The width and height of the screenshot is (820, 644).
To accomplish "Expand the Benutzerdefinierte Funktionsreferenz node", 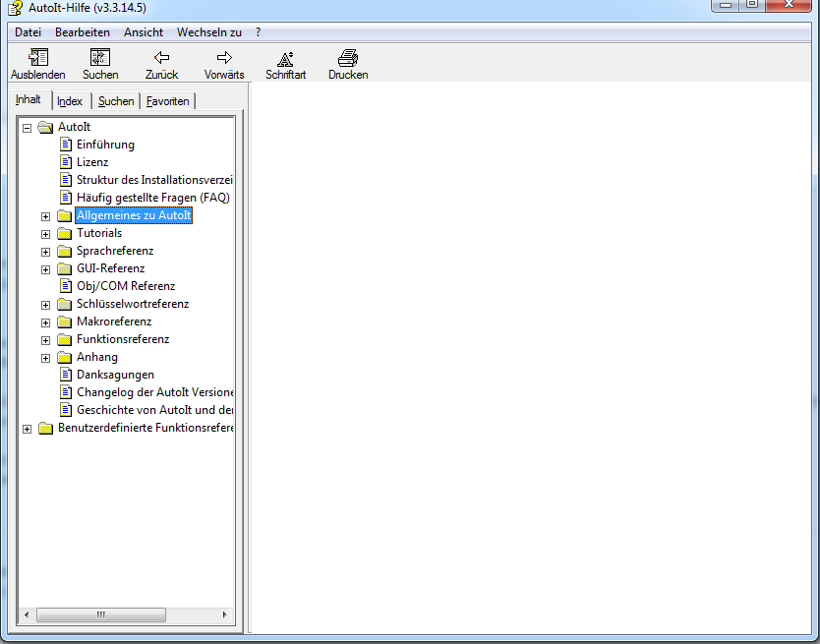I will click(27, 429).
